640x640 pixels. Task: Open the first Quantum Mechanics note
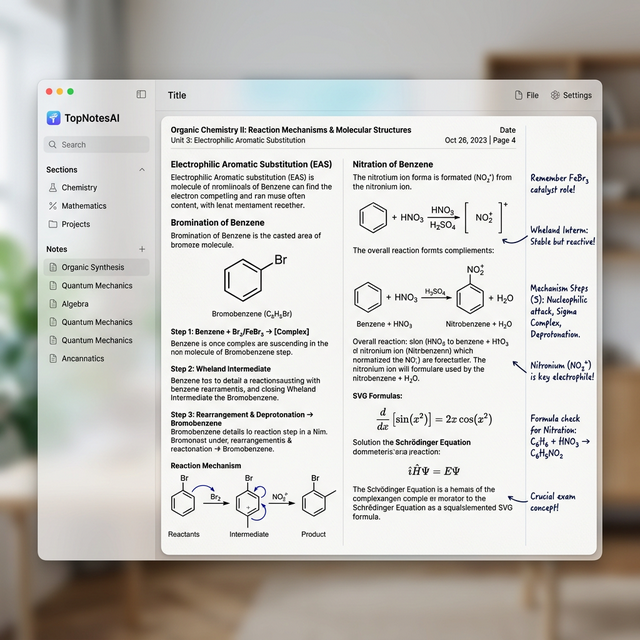96,285
